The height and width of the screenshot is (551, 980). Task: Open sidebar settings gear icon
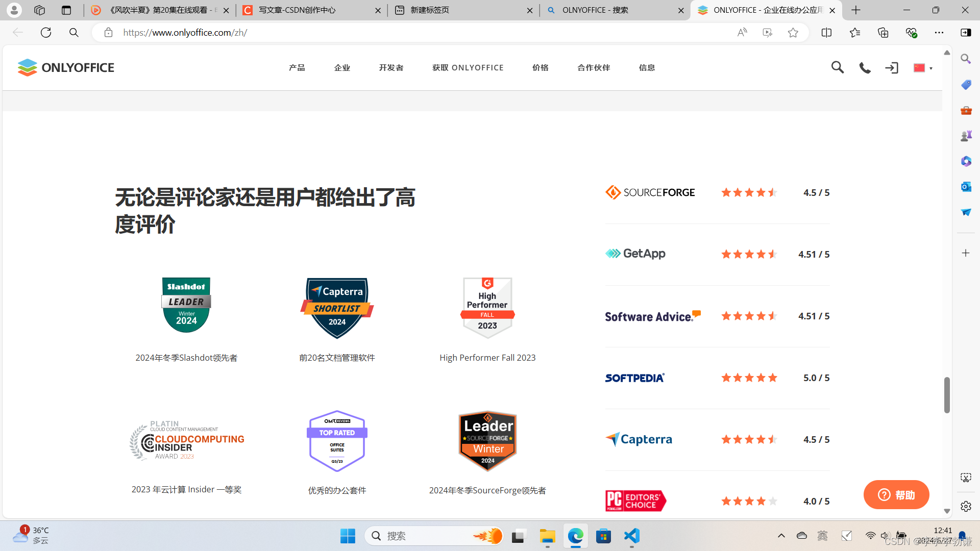coord(966,506)
